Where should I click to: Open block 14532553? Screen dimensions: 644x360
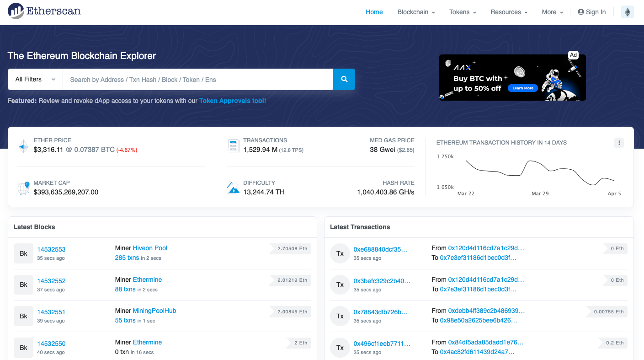(x=51, y=249)
